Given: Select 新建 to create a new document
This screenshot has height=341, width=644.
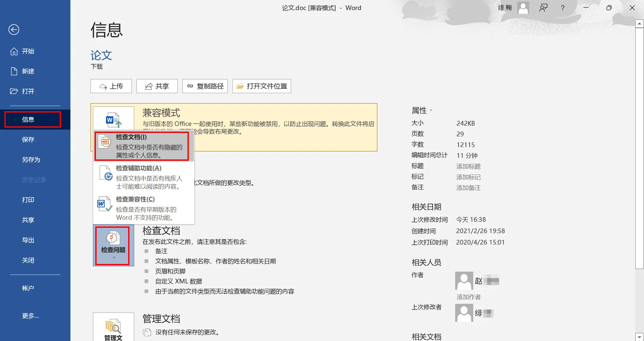Looking at the screenshot, I should (35, 71).
